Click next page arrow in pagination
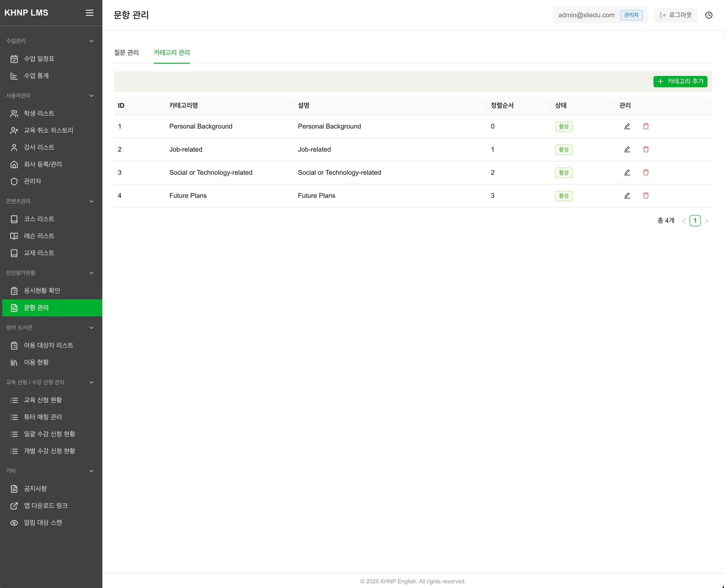The width and height of the screenshot is (724, 588). [706, 221]
